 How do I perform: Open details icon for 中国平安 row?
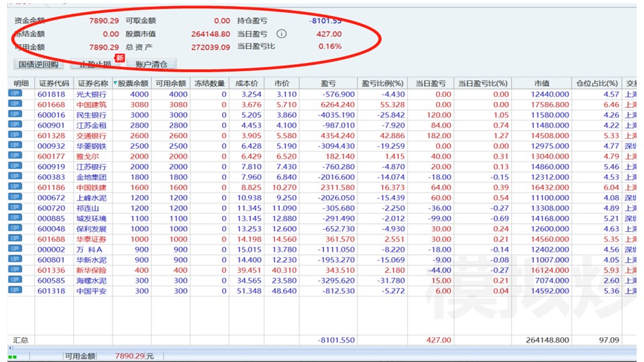click(x=15, y=290)
